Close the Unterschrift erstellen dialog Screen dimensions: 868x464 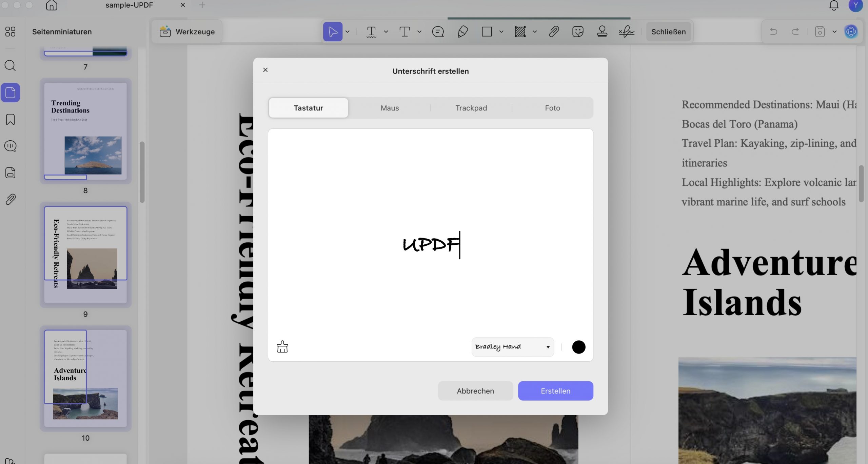click(x=265, y=70)
